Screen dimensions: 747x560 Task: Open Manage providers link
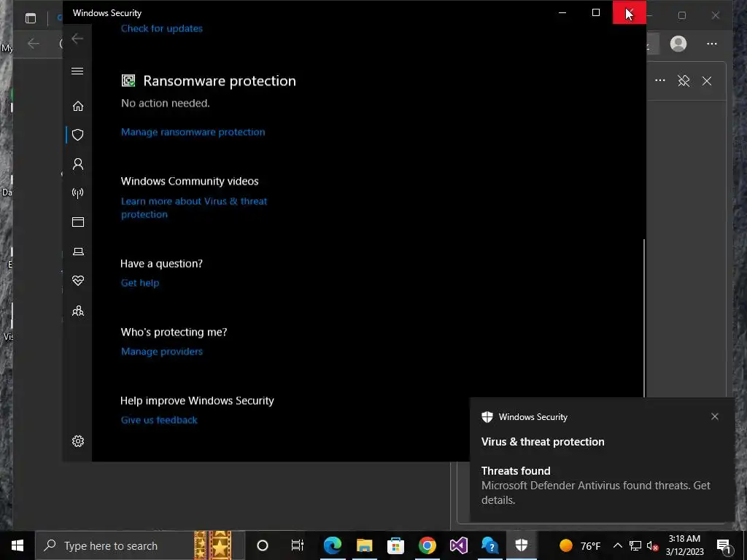(162, 351)
